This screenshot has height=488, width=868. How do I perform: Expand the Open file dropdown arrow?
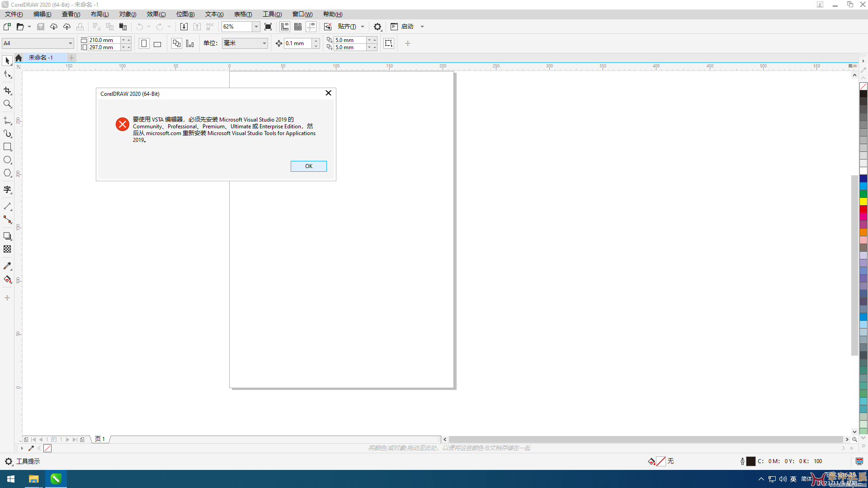29,27
